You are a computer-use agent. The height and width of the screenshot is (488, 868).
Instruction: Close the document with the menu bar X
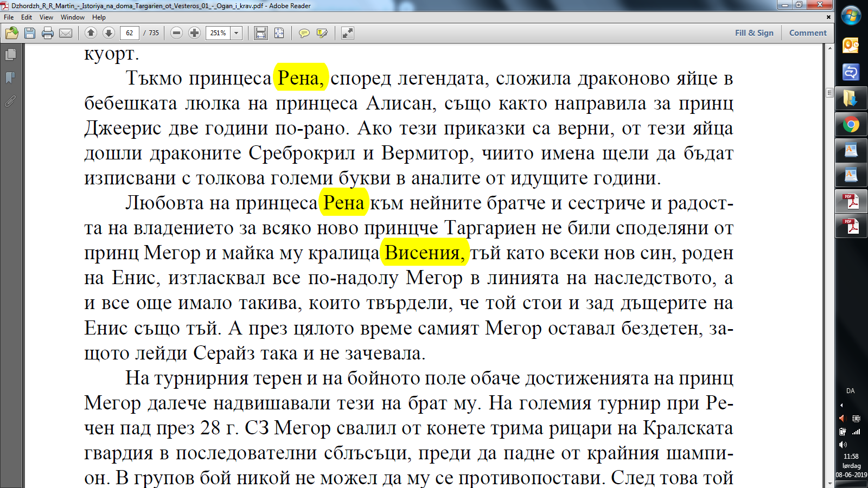coord(828,17)
